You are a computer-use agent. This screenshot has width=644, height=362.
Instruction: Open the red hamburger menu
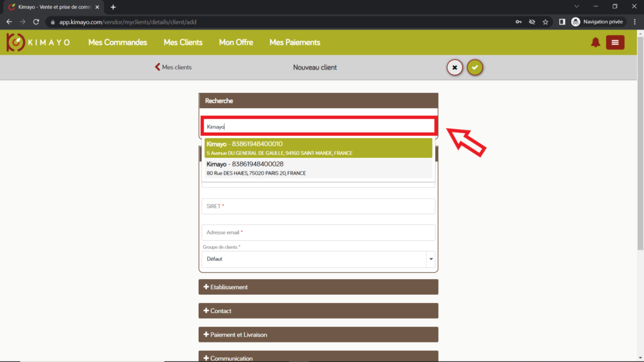click(615, 42)
